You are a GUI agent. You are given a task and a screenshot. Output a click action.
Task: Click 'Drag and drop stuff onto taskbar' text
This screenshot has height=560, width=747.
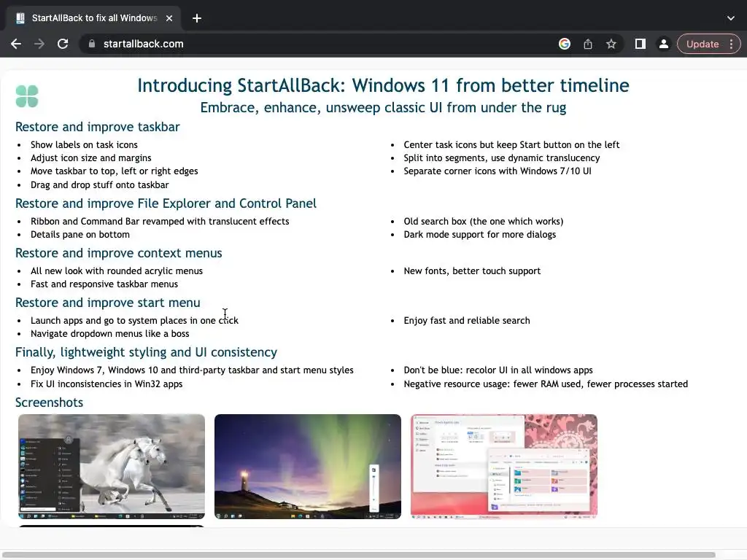[99, 184]
